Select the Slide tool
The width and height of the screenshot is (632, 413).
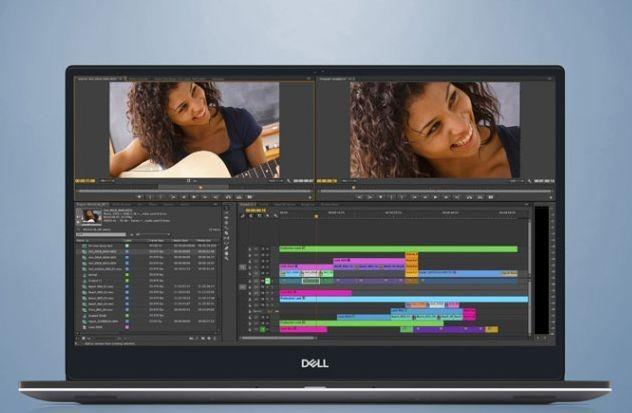pos(227,243)
